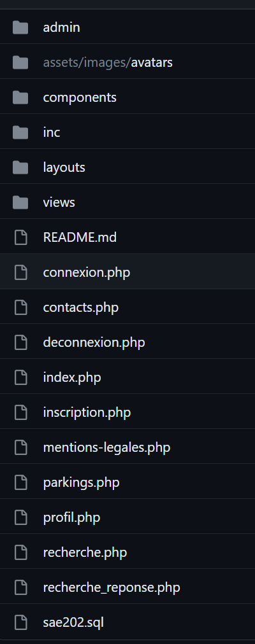This screenshot has height=644, width=255.
Task: Open mentions-legales.php file
Action: click(106, 447)
